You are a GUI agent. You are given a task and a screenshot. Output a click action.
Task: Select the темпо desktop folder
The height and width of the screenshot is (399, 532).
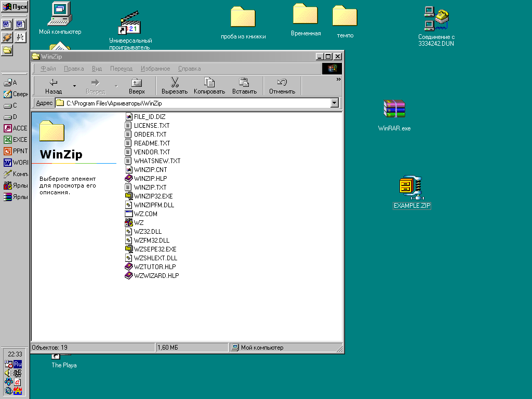[345, 22]
